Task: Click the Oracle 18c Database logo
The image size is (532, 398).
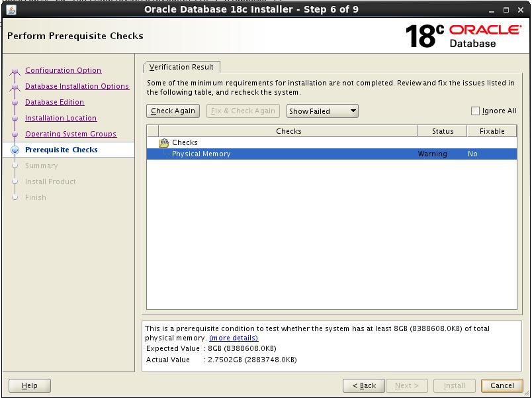Action: tap(463, 36)
